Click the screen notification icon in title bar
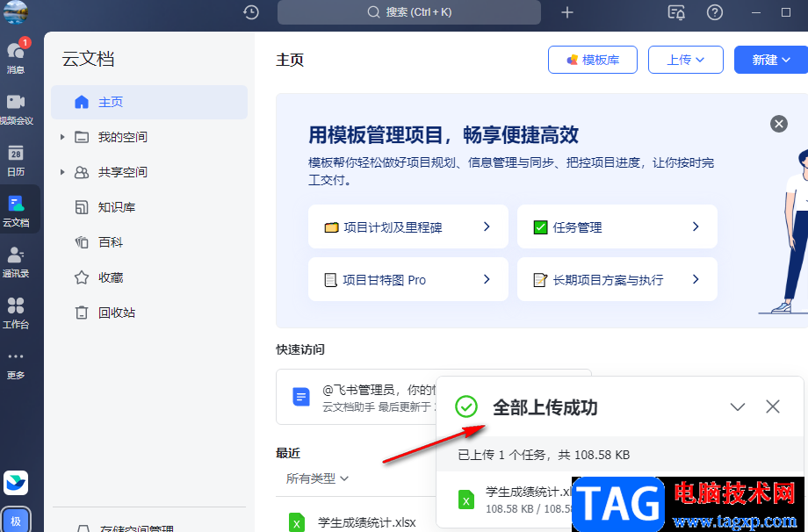 (676, 12)
